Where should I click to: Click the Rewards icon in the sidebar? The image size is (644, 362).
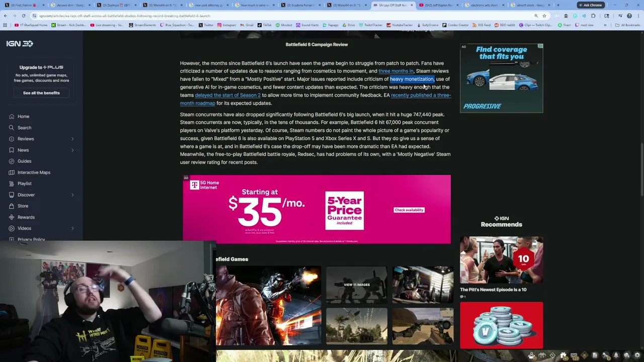click(12, 217)
